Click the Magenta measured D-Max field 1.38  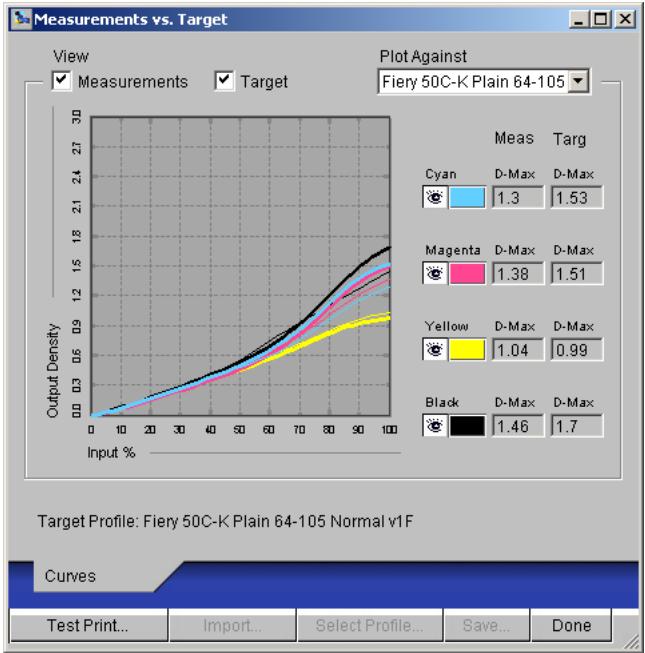(518, 274)
